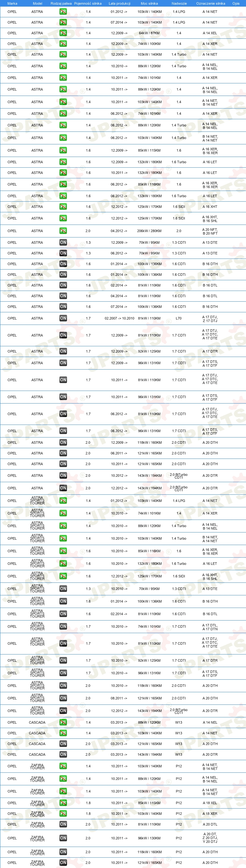246x868 pixels.
Task: Click ON icon for Cascada 121kW / 165KM
Action: click(63, 744)
